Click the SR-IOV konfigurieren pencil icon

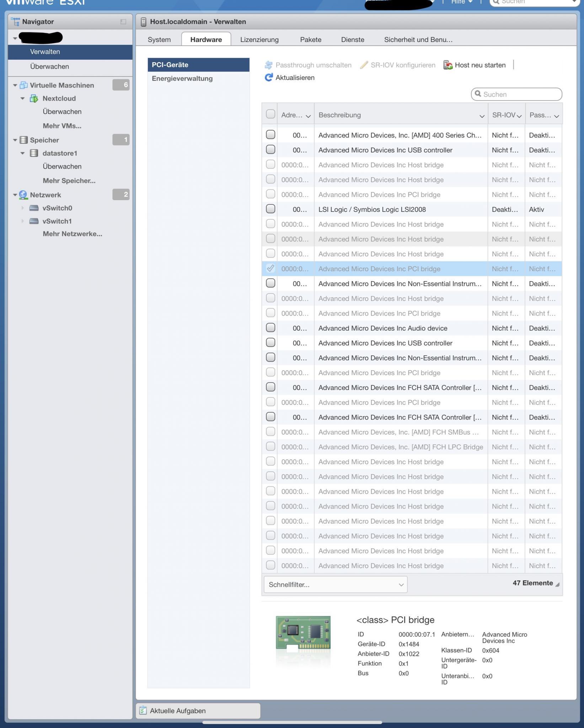[364, 65]
